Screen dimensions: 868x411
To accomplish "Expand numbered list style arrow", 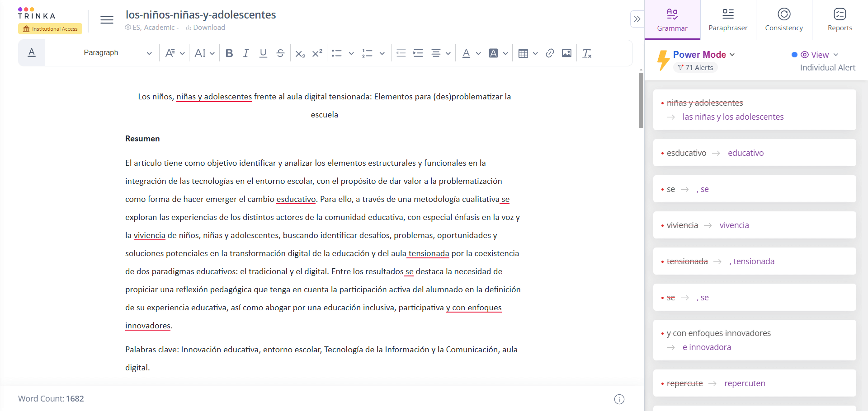I will coord(382,53).
